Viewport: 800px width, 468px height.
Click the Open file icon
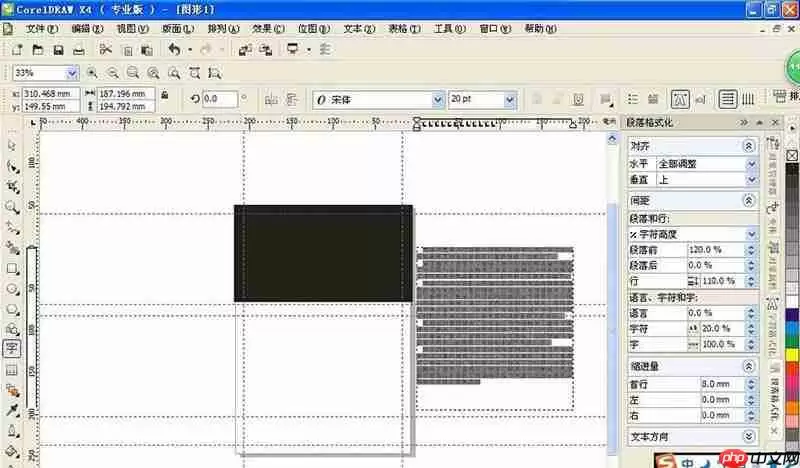(x=38, y=50)
